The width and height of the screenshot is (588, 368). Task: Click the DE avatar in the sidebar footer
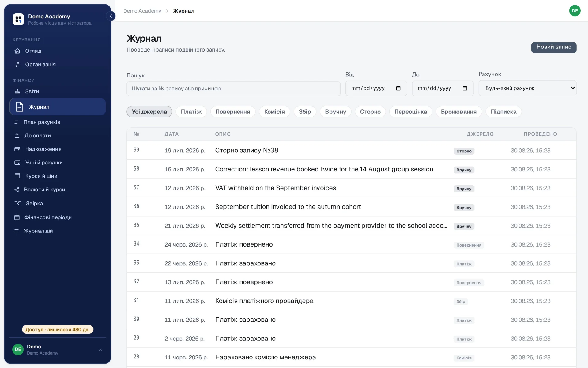18,349
